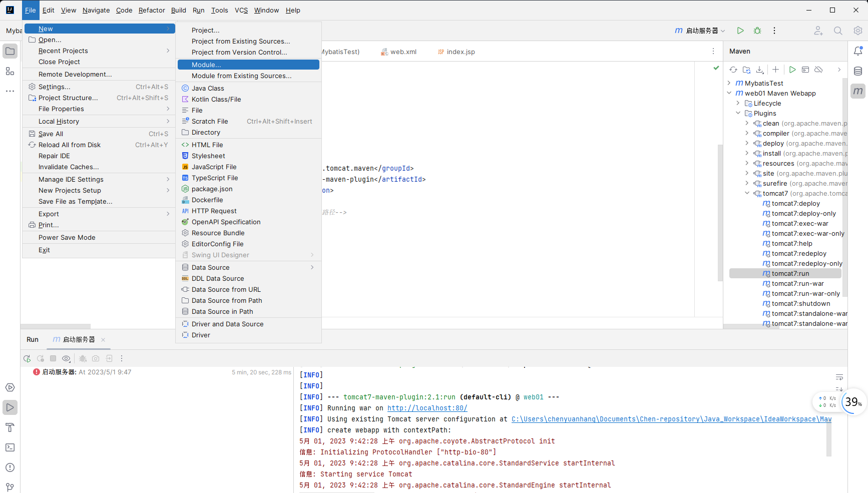Toggle Maven offline mode
The width and height of the screenshot is (868, 493).
(819, 70)
